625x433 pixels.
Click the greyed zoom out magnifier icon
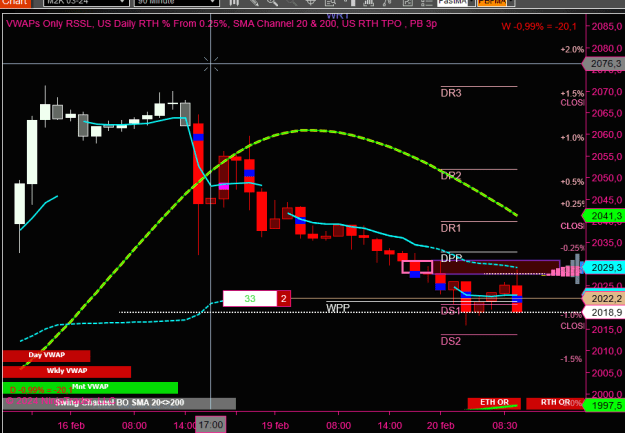point(292,2)
